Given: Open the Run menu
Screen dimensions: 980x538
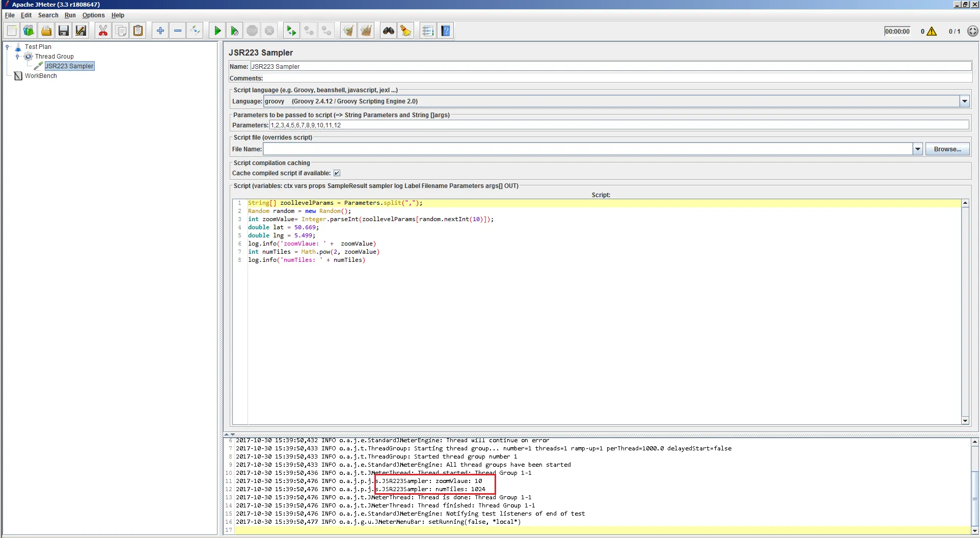Looking at the screenshot, I should tap(70, 15).
